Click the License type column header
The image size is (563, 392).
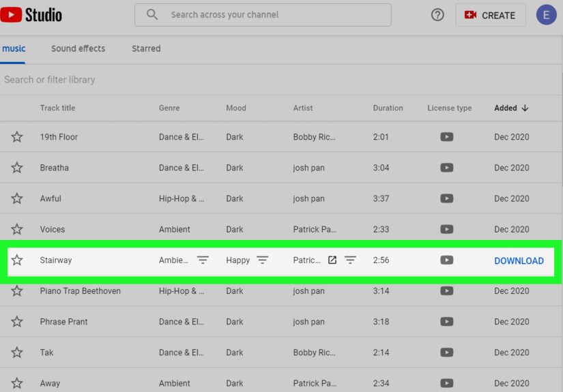coord(450,108)
